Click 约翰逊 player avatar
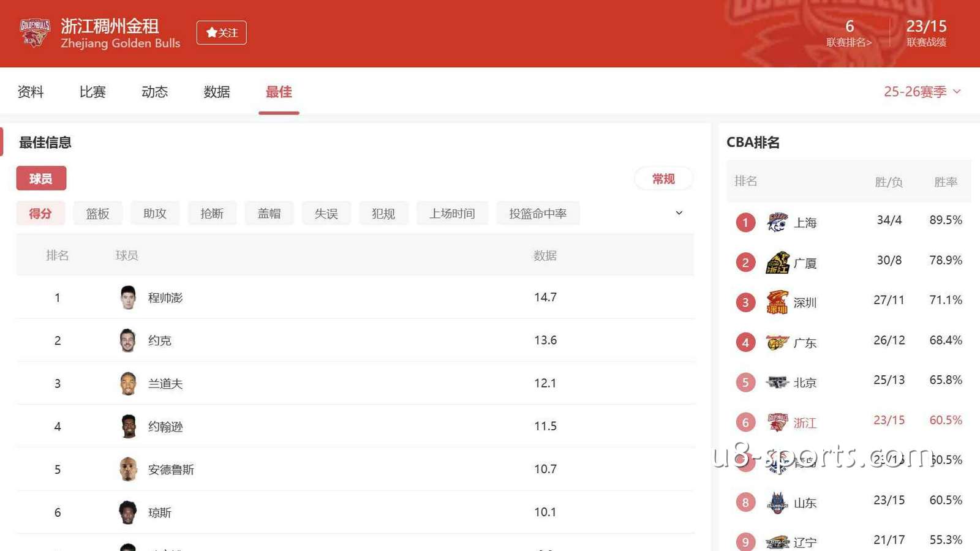This screenshot has width=980, height=551. click(128, 426)
